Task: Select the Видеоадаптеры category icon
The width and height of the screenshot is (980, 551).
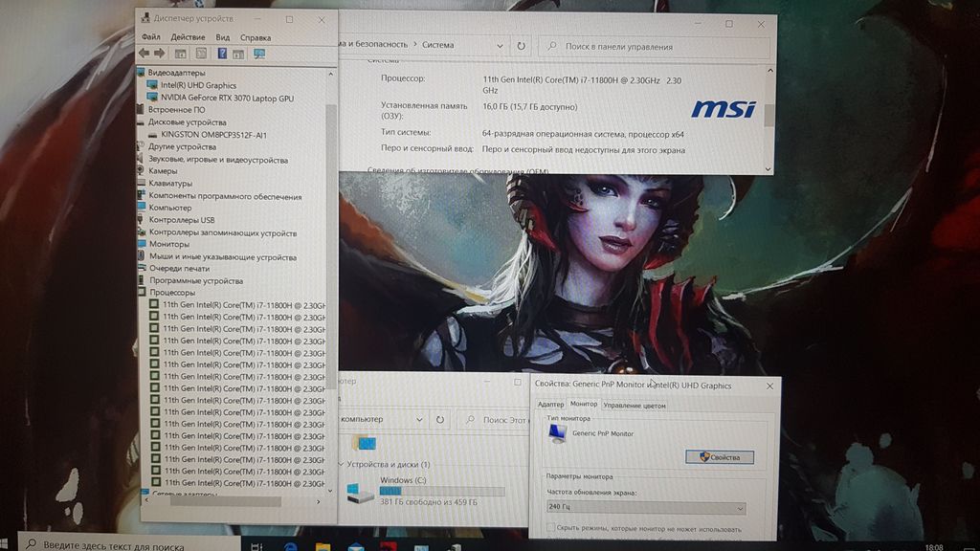Action: [142, 73]
